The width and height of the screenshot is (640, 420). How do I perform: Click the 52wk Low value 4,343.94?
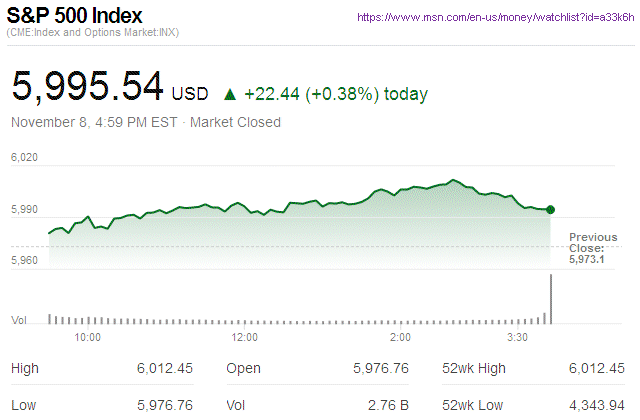[597, 406]
